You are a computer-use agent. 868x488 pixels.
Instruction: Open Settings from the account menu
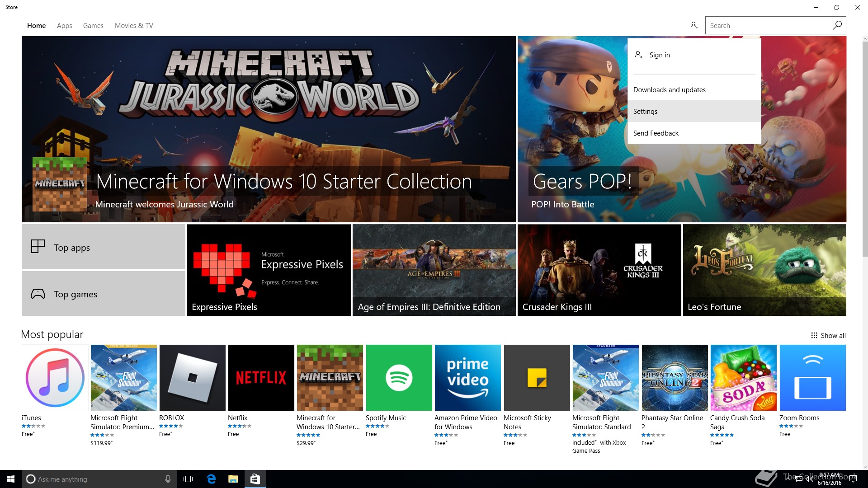(694, 112)
